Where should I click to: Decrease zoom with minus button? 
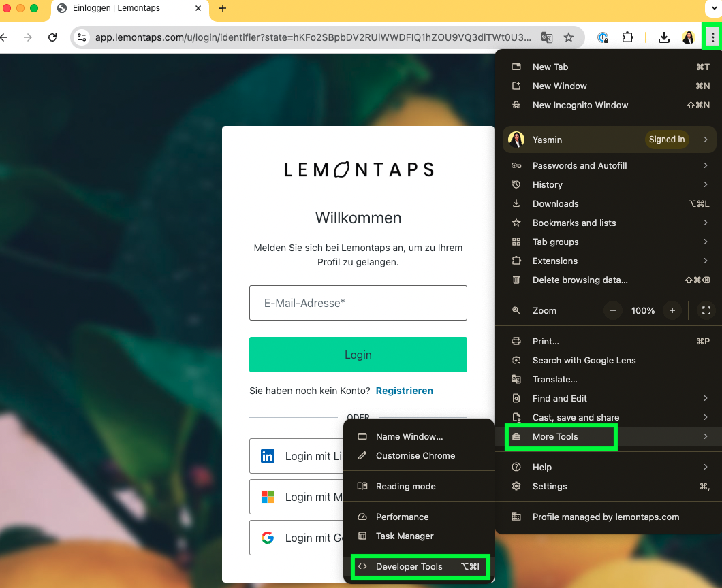613,310
